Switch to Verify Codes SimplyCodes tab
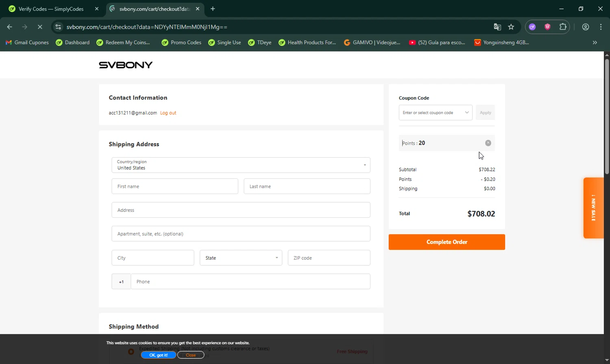Image resolution: width=610 pixels, height=364 pixels. [x=51, y=9]
